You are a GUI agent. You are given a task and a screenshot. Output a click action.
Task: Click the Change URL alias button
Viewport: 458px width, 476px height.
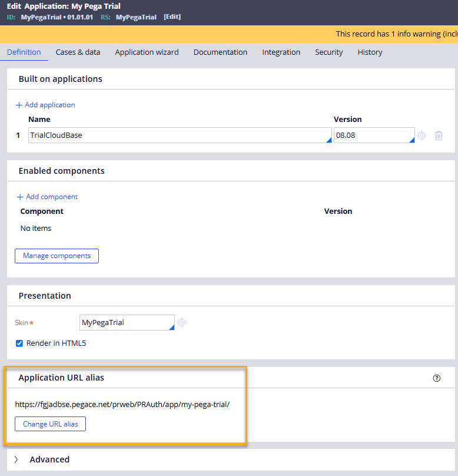point(50,424)
